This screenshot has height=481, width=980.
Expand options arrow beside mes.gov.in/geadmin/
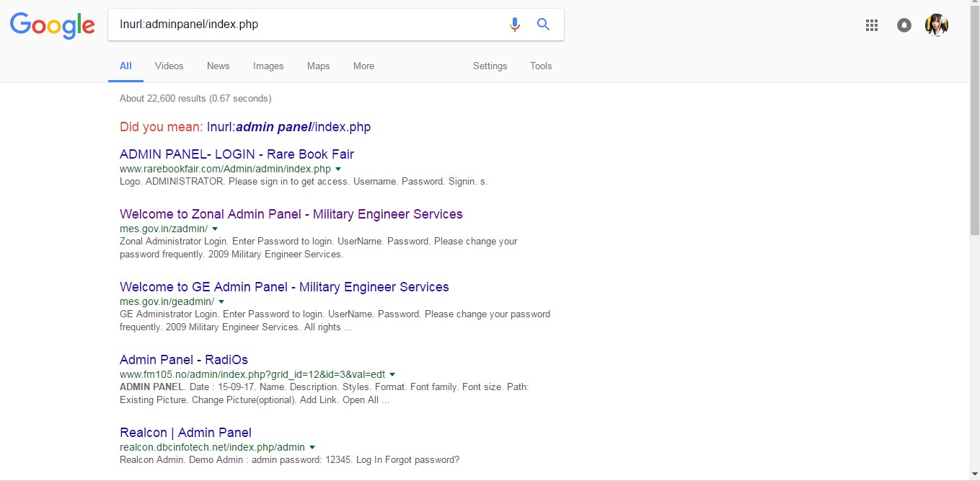click(x=221, y=301)
